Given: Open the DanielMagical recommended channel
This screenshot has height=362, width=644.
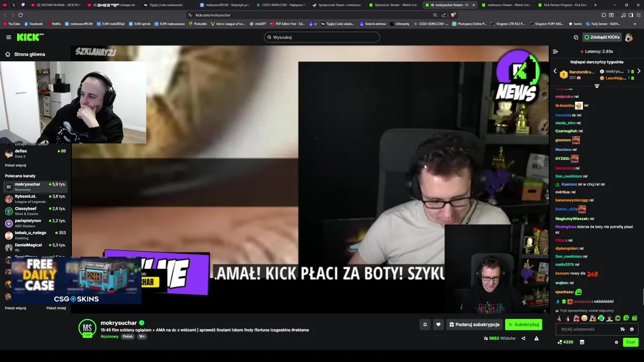Looking at the screenshot, I should pos(35,247).
